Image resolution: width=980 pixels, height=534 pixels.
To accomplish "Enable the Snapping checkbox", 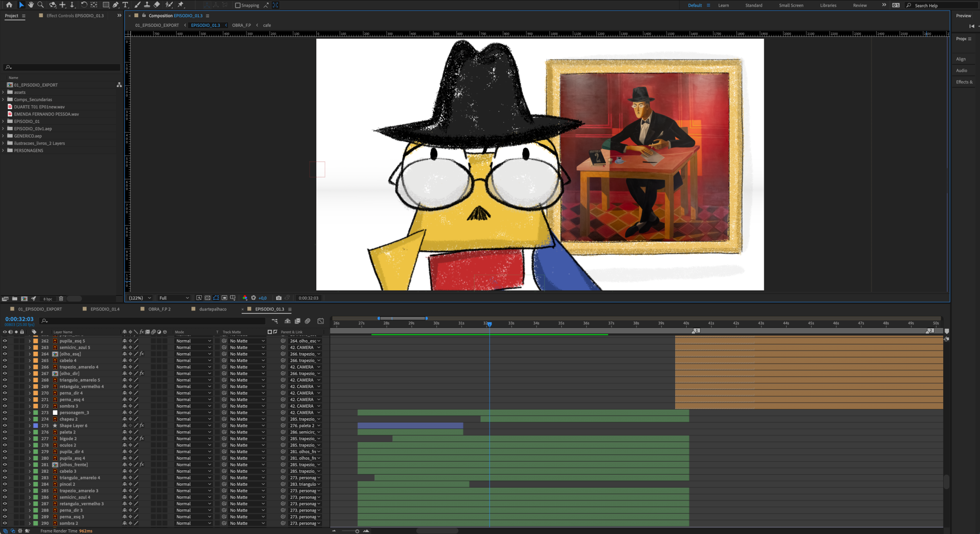I will (238, 5).
